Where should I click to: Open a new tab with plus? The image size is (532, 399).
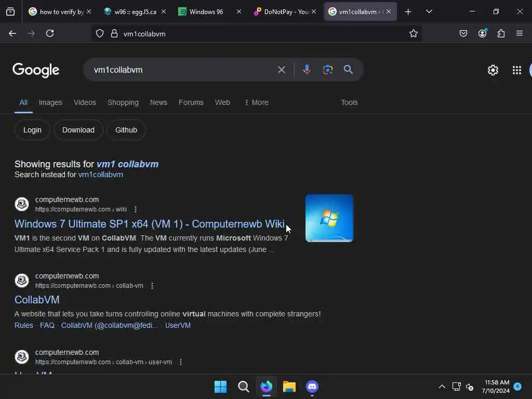pyautogui.click(x=408, y=12)
